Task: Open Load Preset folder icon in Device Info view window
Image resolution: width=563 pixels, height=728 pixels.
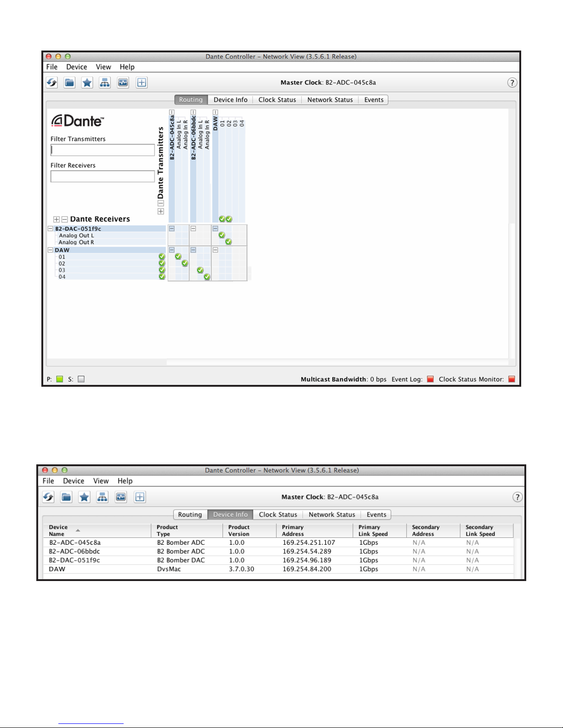Action: tap(66, 497)
